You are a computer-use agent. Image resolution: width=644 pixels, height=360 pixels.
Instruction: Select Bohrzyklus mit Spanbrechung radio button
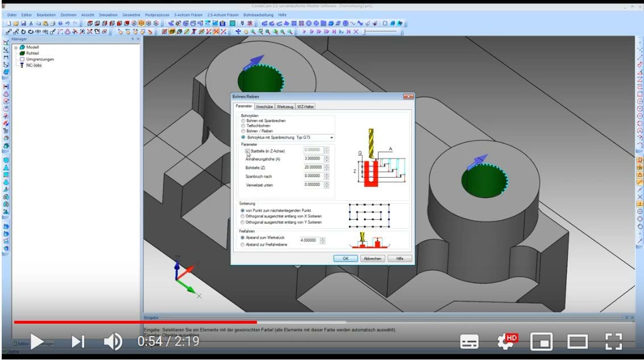pyautogui.click(x=243, y=137)
